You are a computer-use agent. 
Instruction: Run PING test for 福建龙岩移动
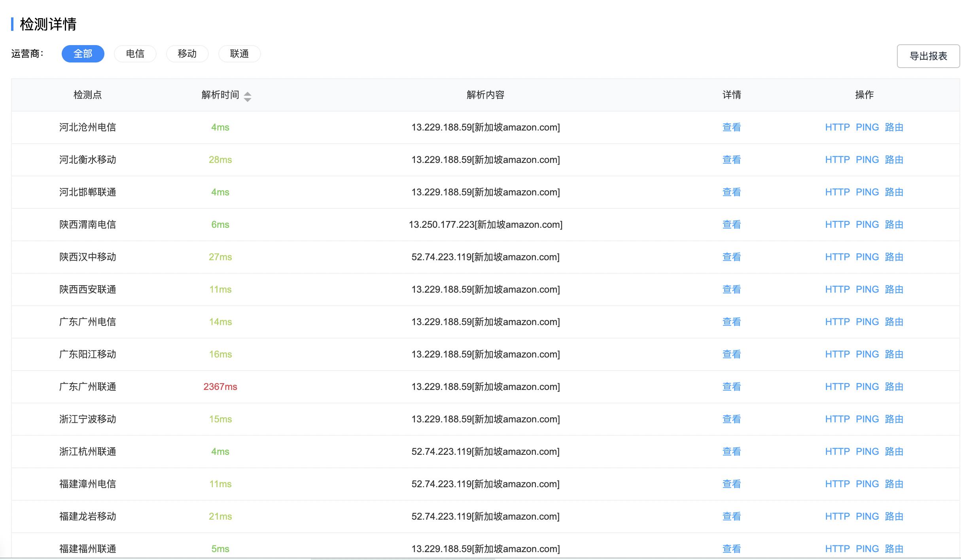[867, 516]
